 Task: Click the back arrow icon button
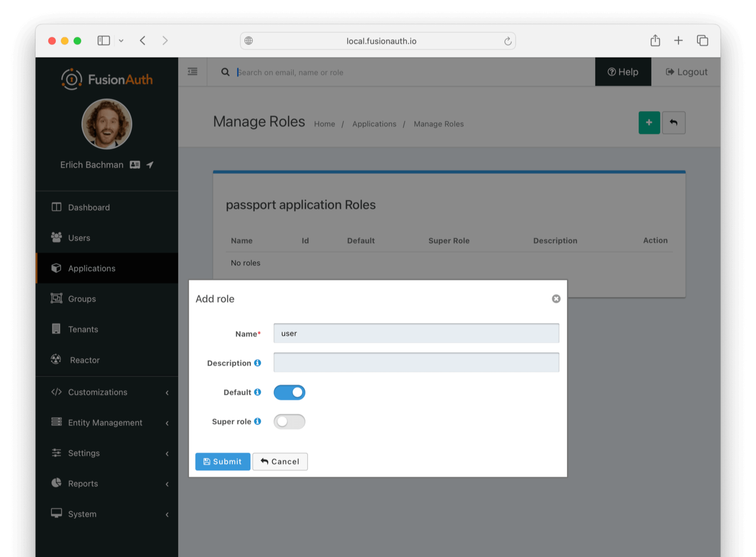click(x=673, y=123)
